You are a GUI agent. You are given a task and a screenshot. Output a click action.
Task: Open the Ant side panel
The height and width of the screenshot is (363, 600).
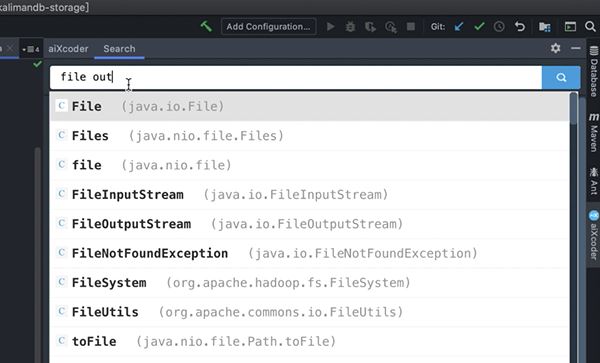[x=593, y=181]
